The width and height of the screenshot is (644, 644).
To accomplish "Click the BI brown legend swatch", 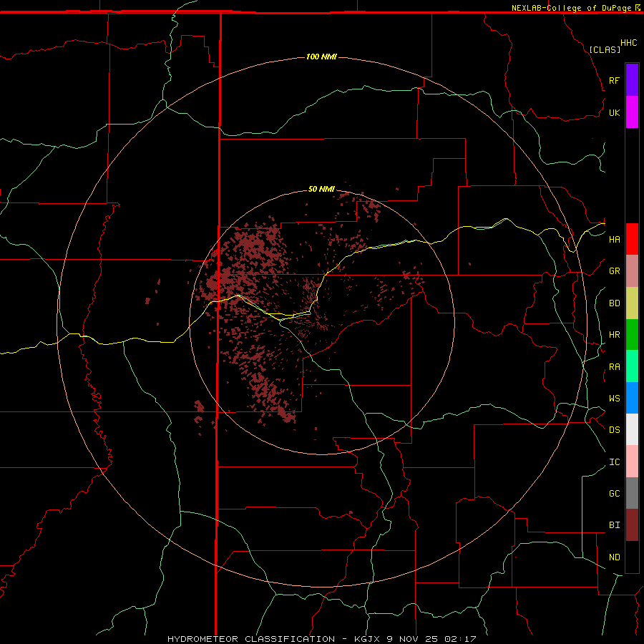I will (x=632, y=525).
